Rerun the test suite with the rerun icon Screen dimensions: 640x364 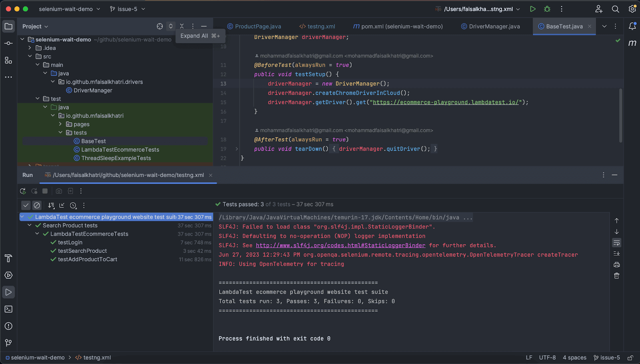[23, 191]
